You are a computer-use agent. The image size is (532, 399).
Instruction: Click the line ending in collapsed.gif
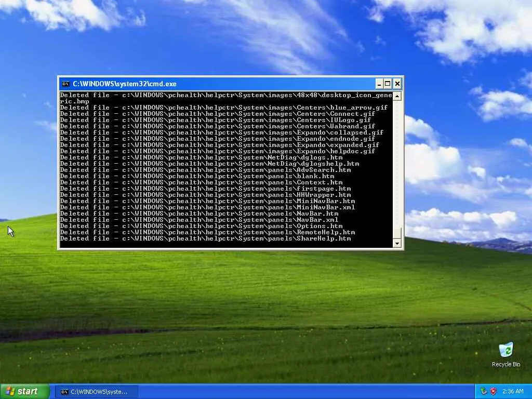221,132
